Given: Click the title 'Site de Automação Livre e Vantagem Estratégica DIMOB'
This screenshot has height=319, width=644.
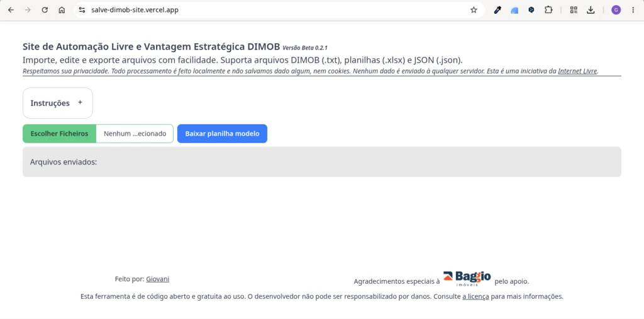Looking at the screenshot, I should pyautogui.click(x=152, y=46).
